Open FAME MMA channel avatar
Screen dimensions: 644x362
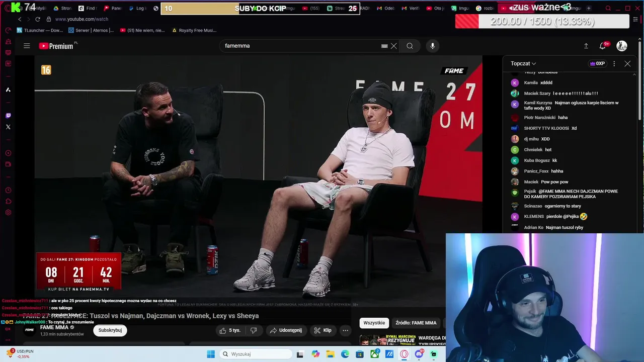pyautogui.click(x=30, y=330)
